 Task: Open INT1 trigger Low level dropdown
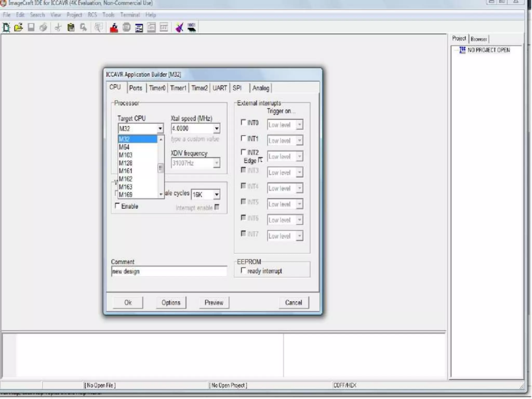300,141
